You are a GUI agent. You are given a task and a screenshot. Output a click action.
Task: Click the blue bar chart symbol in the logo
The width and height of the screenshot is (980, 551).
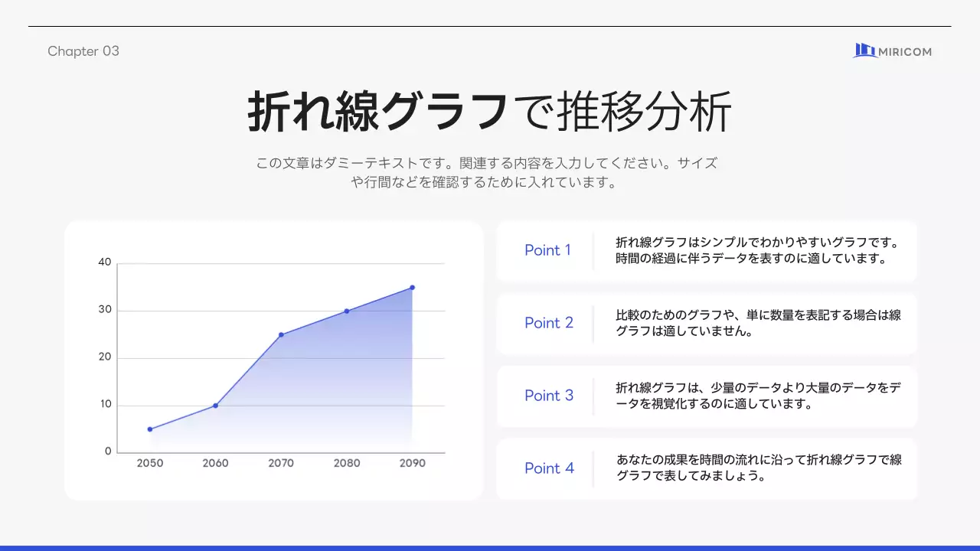tap(864, 51)
